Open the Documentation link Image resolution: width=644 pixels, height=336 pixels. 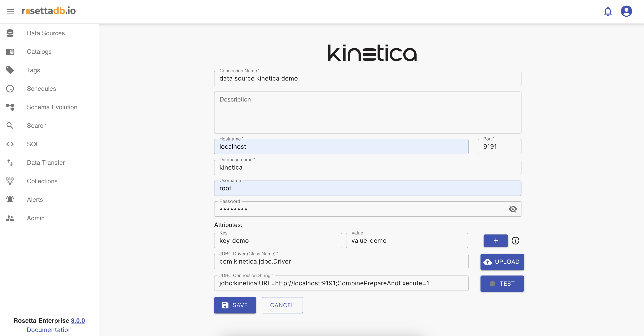pyautogui.click(x=49, y=330)
